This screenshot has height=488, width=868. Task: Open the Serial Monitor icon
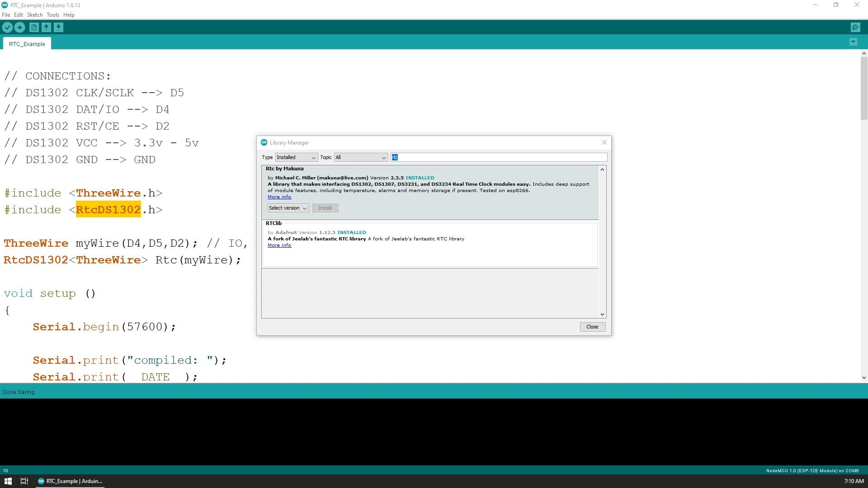(x=855, y=28)
